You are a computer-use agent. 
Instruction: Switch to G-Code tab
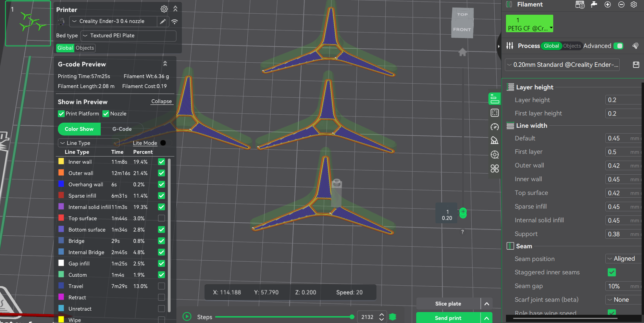tap(122, 129)
